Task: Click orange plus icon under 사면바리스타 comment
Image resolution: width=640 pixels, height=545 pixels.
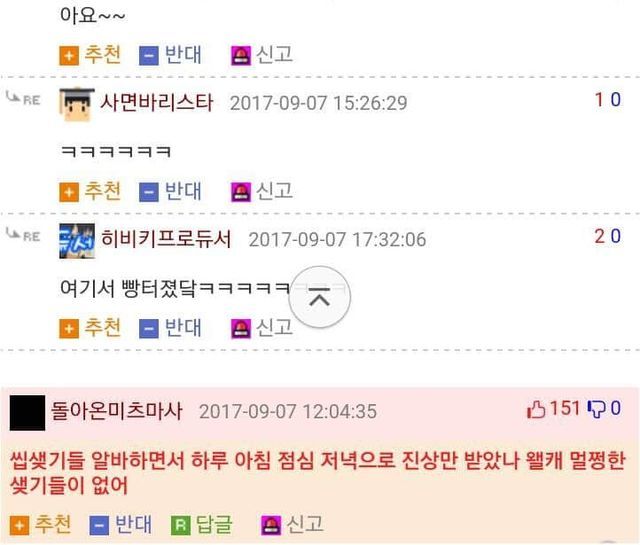Action: click(69, 192)
